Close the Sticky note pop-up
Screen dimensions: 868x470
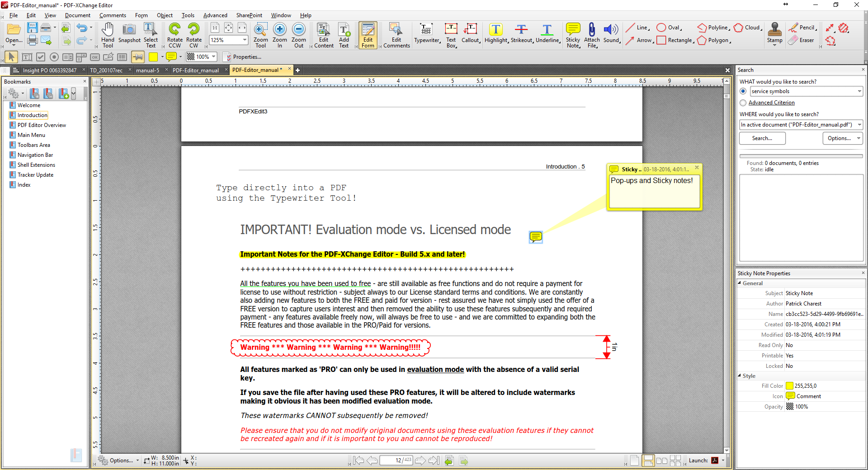point(697,168)
